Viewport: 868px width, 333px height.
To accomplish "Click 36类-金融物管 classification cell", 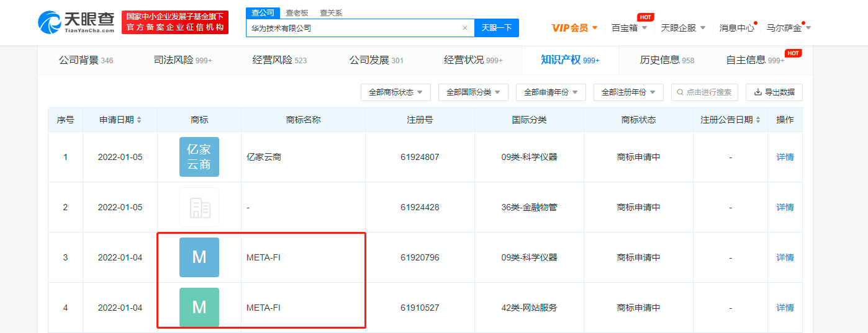I will 529,207.
